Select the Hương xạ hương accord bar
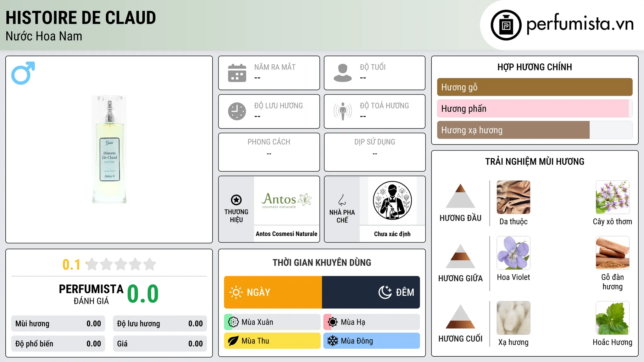644x362 pixels. coord(535,130)
